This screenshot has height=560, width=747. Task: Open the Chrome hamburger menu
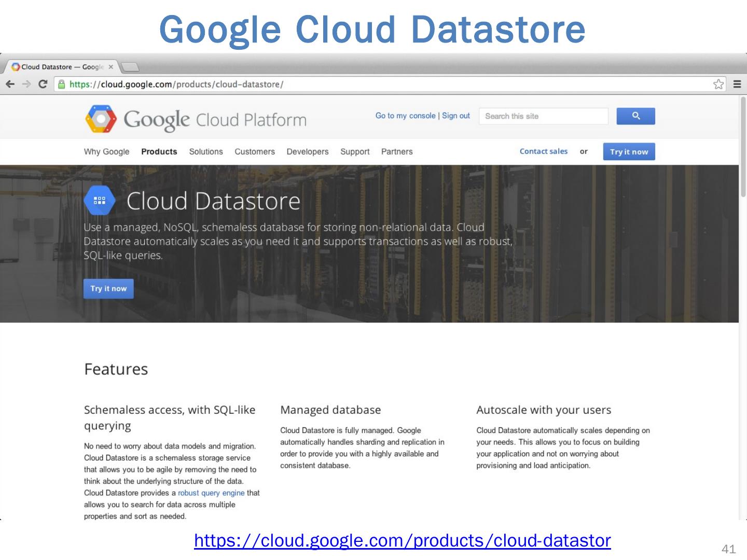(x=737, y=84)
